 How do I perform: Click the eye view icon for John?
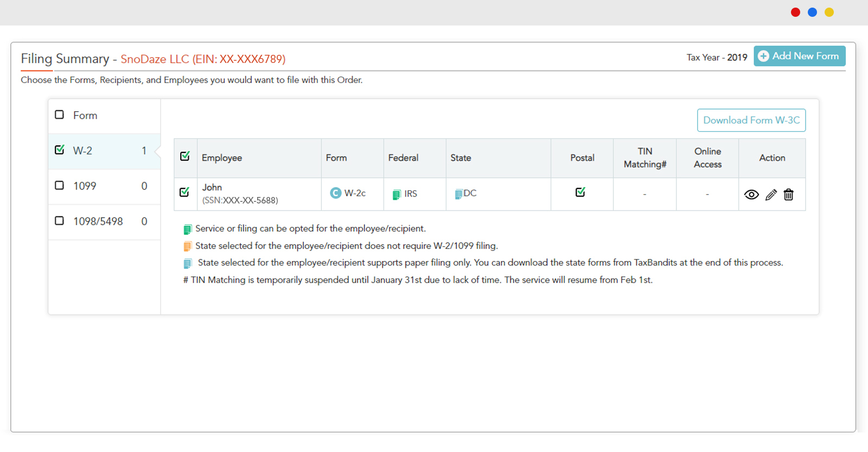(x=751, y=195)
